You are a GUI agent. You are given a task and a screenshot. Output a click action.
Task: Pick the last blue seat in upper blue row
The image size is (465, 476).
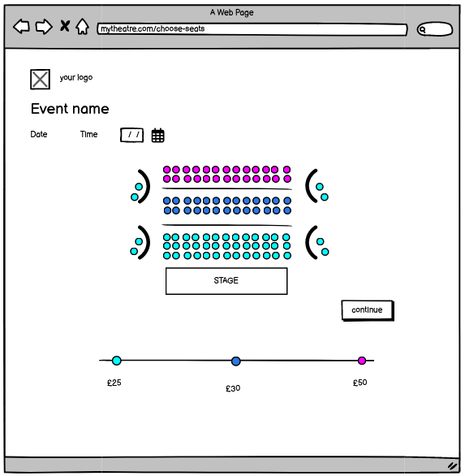click(x=287, y=201)
